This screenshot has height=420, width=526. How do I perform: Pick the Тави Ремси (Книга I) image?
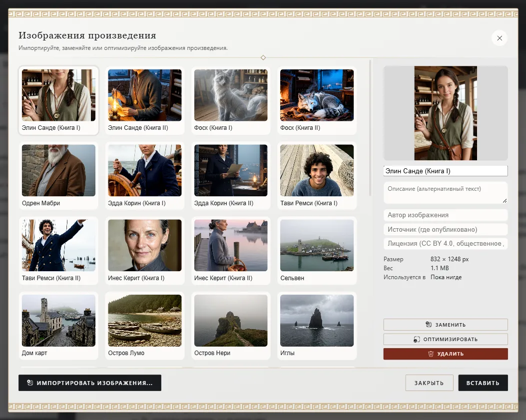click(317, 175)
